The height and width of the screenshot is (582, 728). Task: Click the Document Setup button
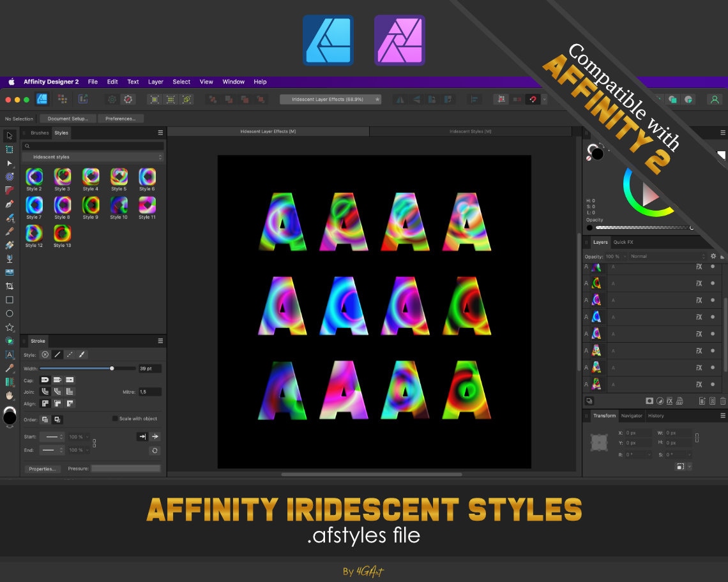[66, 119]
